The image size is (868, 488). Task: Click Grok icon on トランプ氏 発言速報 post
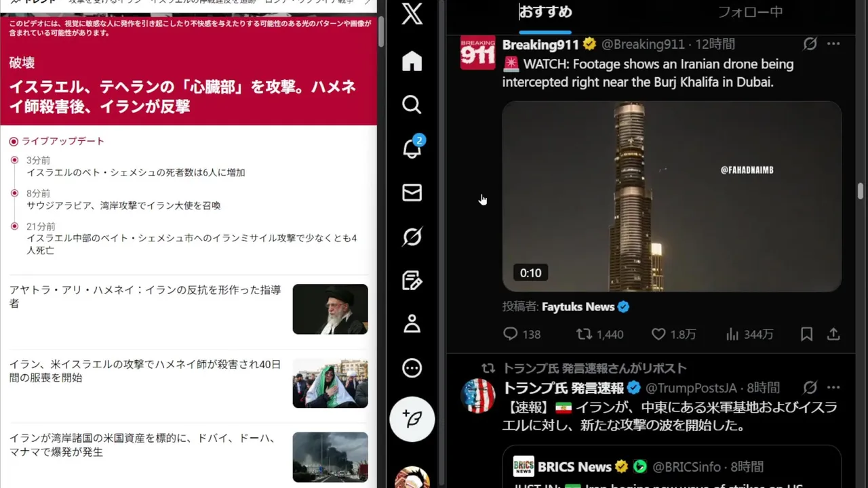tap(810, 388)
